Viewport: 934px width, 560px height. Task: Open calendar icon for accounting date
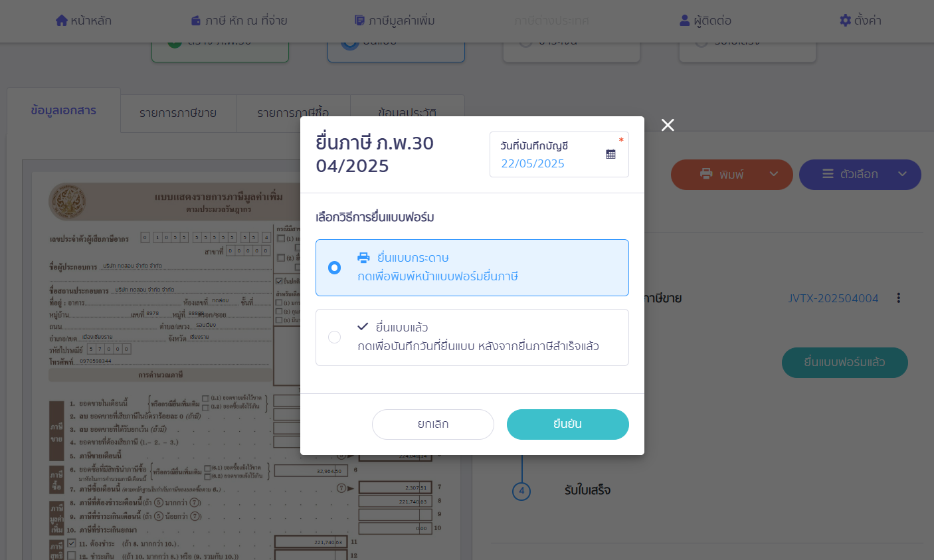point(610,154)
